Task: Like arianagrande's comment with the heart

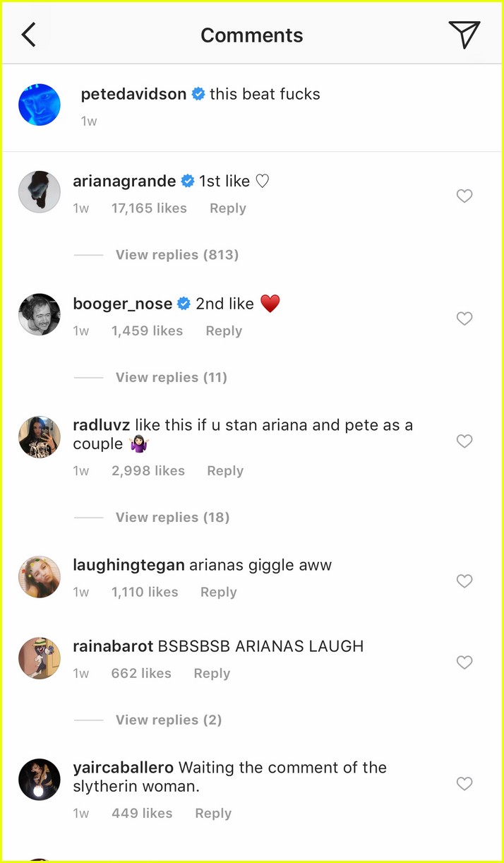Action: (x=464, y=196)
